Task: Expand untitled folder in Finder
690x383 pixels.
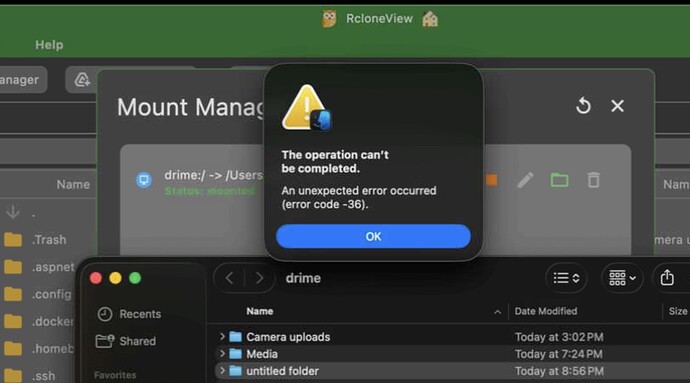Action: 222,371
